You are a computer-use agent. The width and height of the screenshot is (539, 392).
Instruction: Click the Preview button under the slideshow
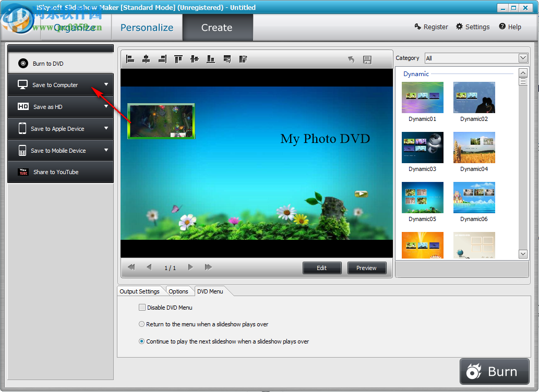click(367, 267)
